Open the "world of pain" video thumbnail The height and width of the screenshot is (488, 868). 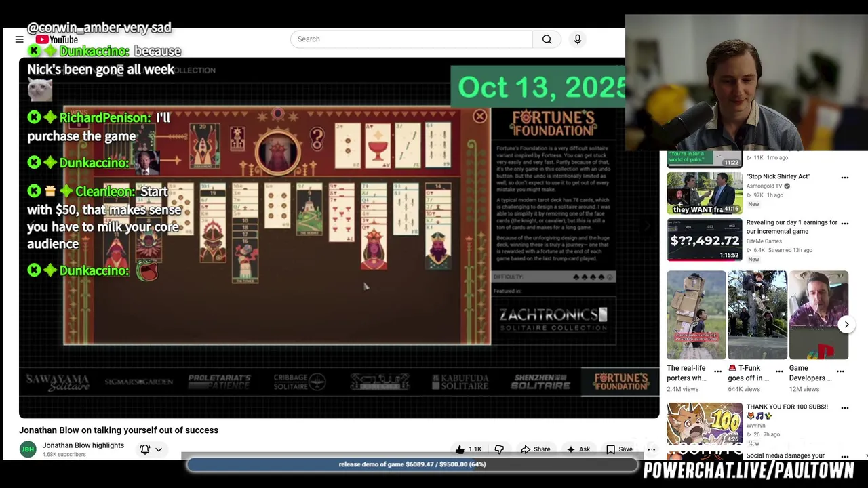[x=704, y=160]
